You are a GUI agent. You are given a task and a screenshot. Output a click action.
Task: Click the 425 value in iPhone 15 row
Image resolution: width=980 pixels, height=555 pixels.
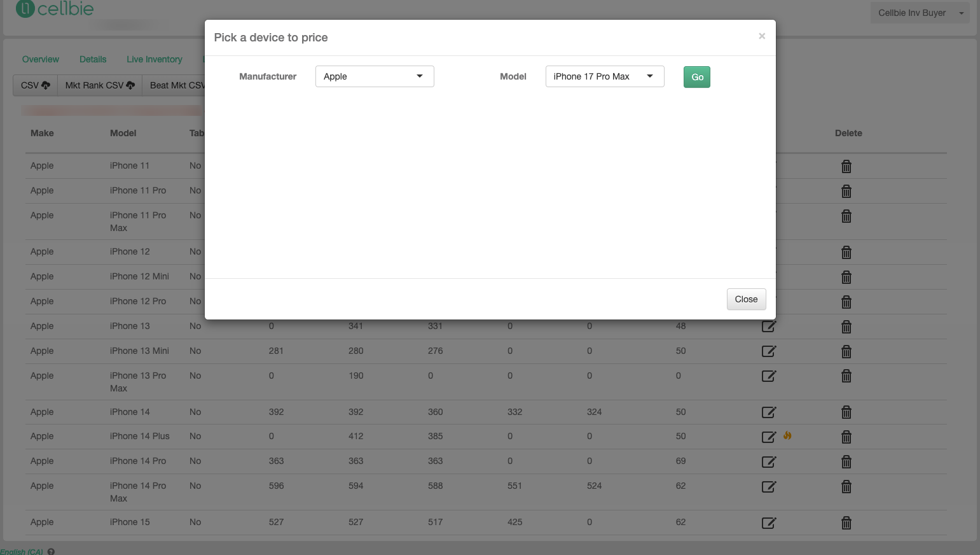(x=514, y=522)
